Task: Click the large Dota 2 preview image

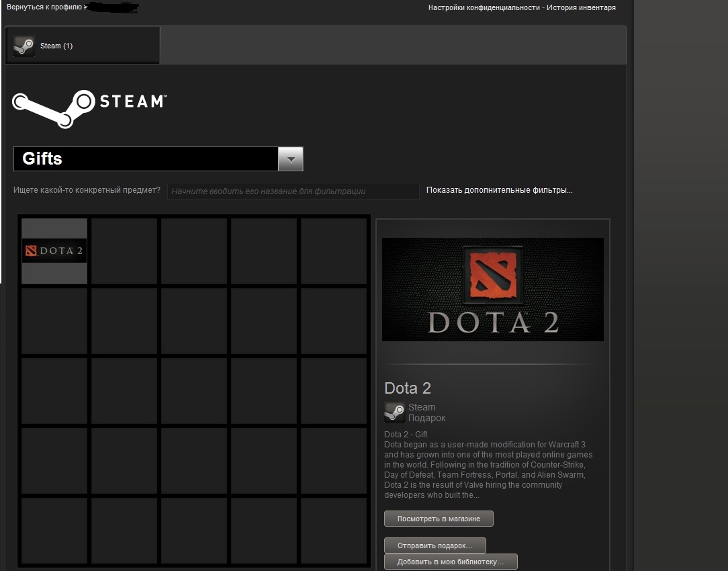Action: click(x=492, y=290)
